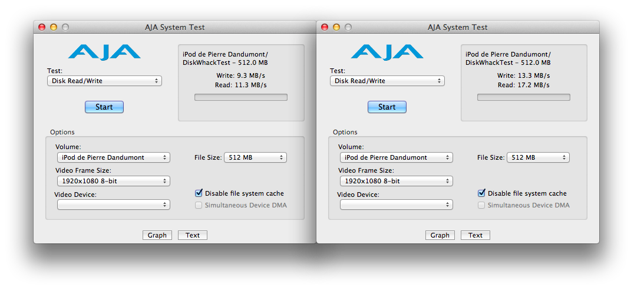Click Simultaneous Device DMA checkbox in right window
This screenshot has width=644, height=290.
[482, 205]
